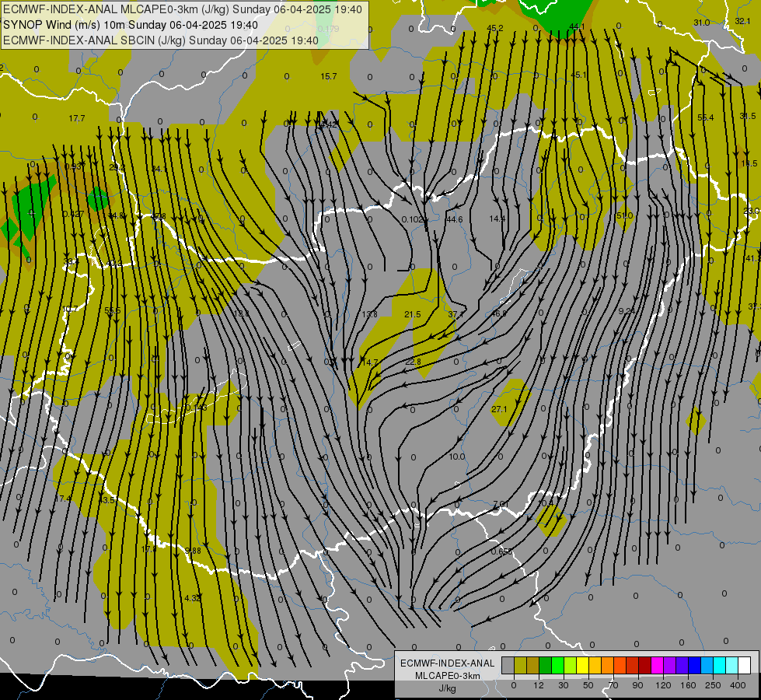Click the 17.4 map value
Image resolution: width=761 pixels, height=700 pixels.
click(63, 499)
